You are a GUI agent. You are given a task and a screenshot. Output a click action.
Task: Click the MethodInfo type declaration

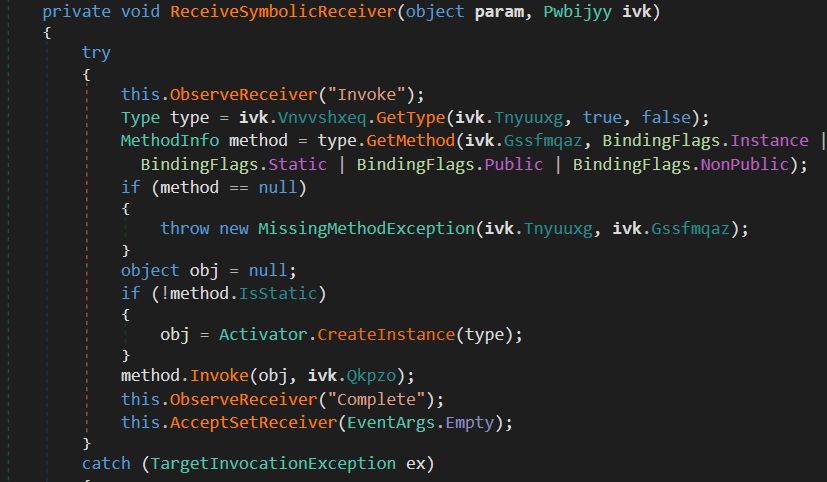point(170,140)
